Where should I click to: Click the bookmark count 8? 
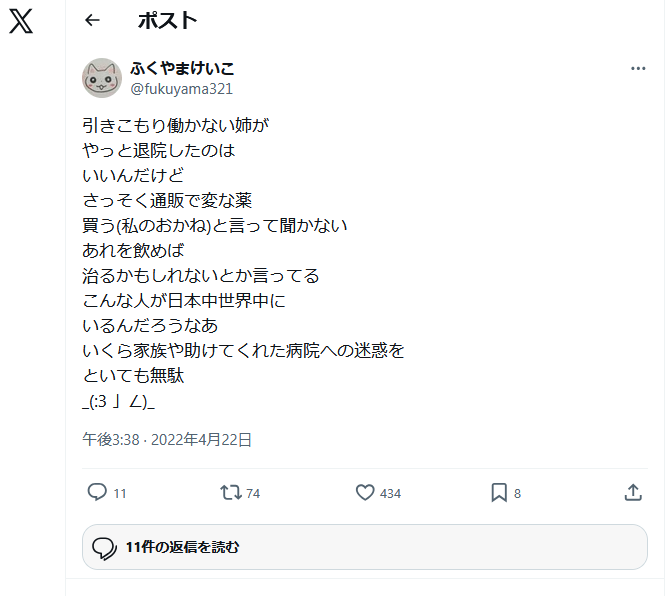click(x=517, y=494)
